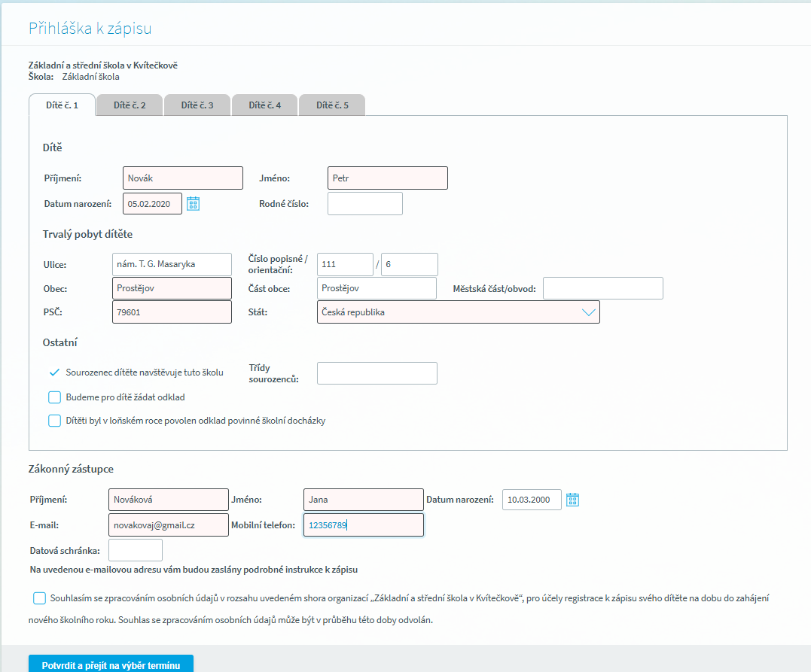Open the Dítě č. 4 tab

click(x=265, y=105)
